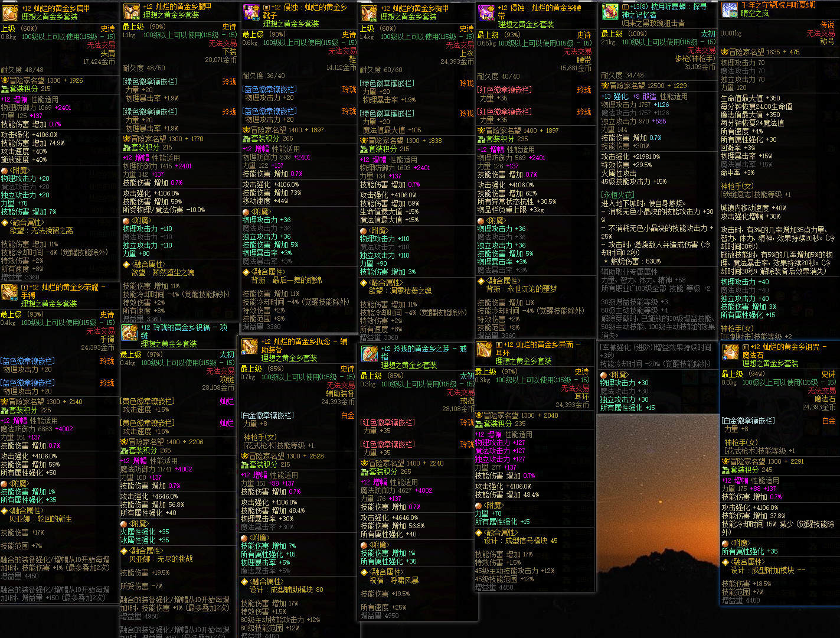
Task: Click the set points icon beside 套装积分 225
Action: point(4,410)
